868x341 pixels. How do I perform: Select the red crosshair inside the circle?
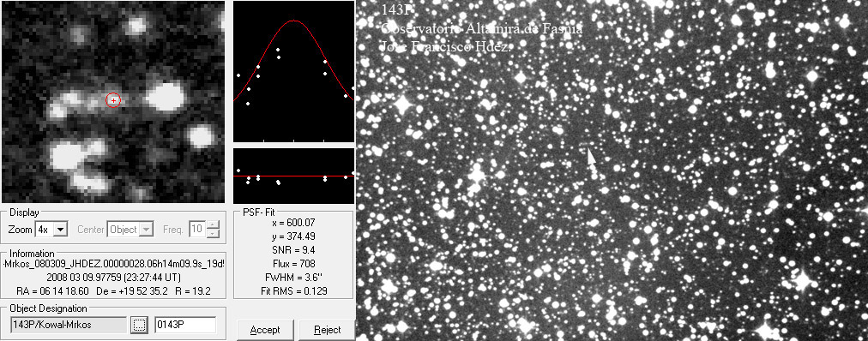point(113,100)
